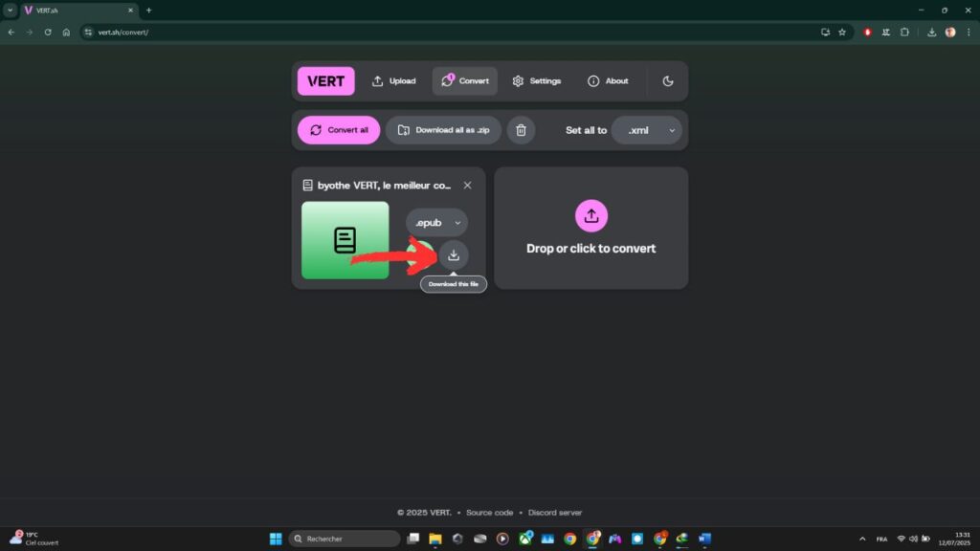Open the Chrome three-dot menu
This screenshot has width=980, height=551.
pos(969,33)
